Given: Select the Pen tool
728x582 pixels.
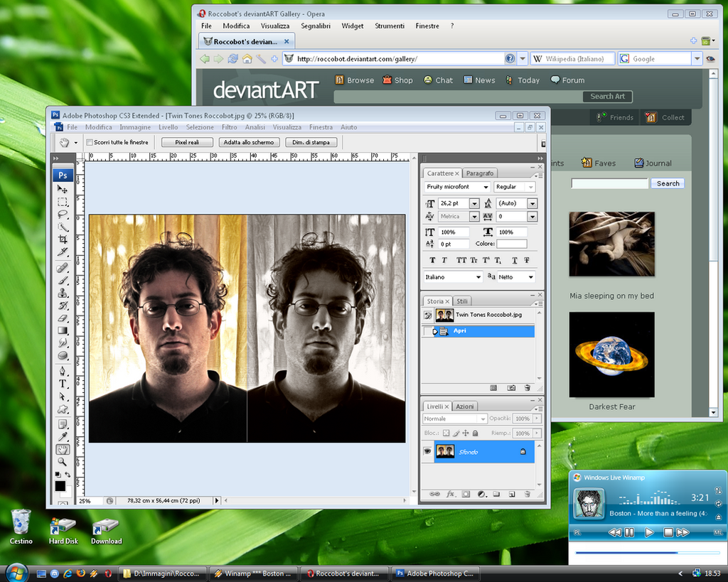Looking at the screenshot, I should pyautogui.click(x=63, y=371).
